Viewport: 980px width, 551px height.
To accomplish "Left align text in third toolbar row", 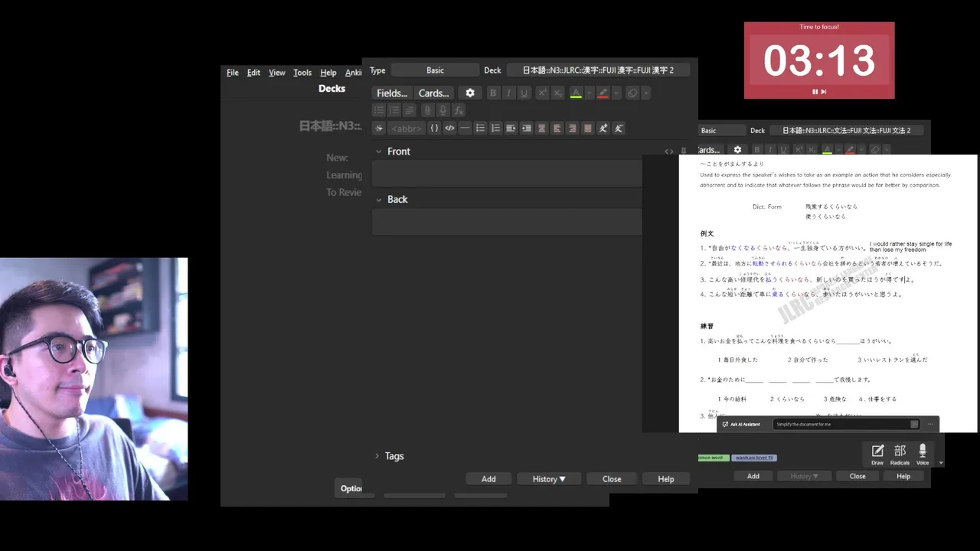I will tap(557, 128).
